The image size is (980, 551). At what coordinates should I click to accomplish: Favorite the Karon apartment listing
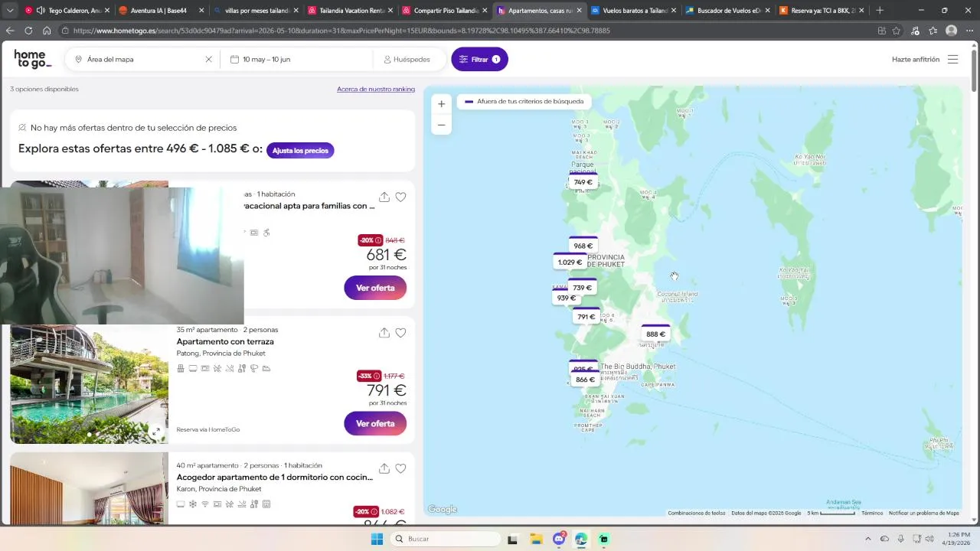coord(400,468)
